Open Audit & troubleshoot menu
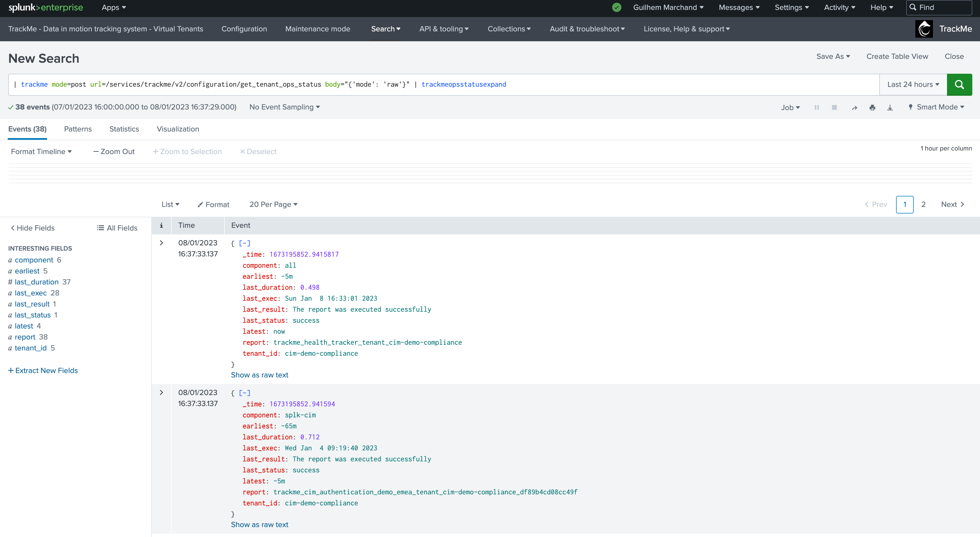 coord(587,29)
